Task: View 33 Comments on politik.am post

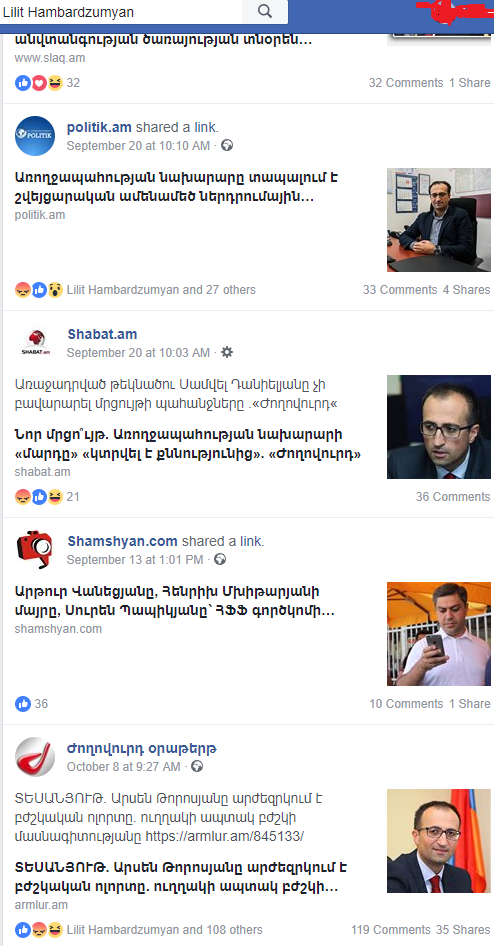Action: pos(400,290)
